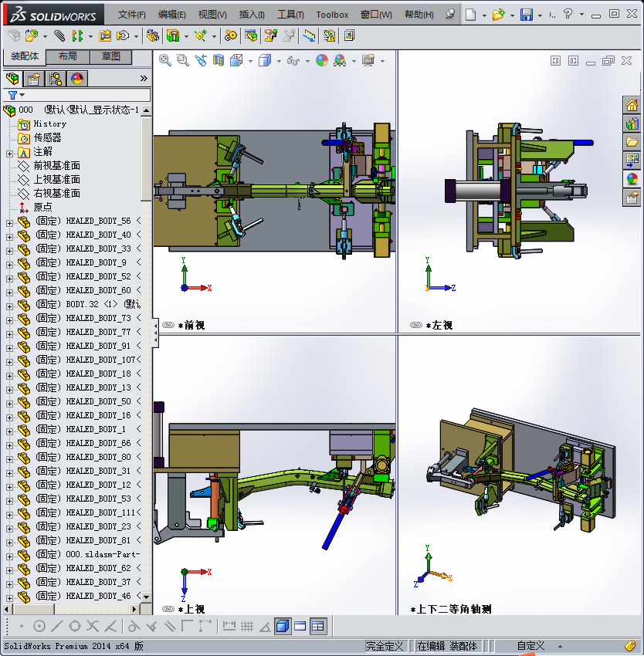Expand the 注解 node in the tree
Viewport: 644px width, 656px height.
click(9, 154)
